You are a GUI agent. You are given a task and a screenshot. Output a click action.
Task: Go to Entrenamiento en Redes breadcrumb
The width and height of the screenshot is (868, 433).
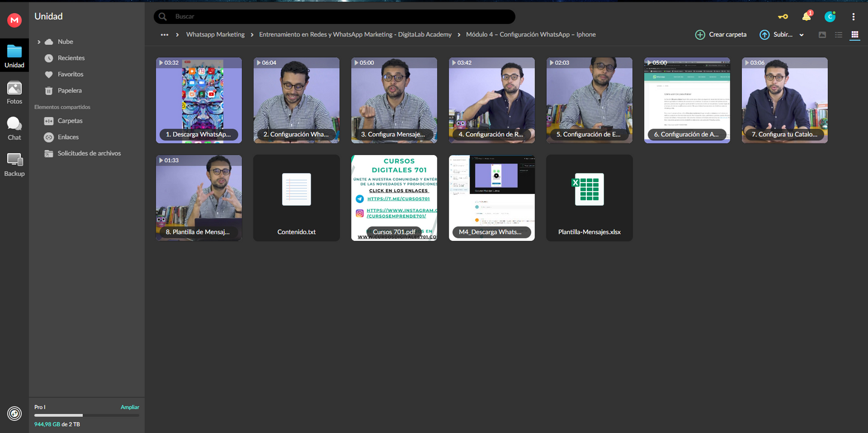click(355, 35)
